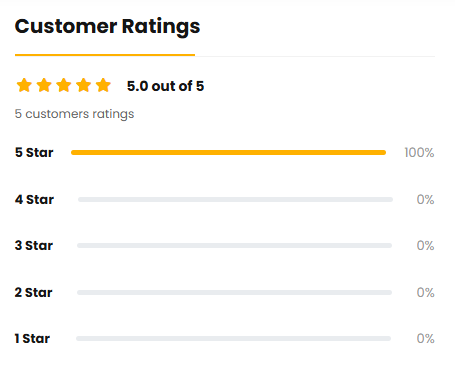Open the 5 customers ratings text
Image resolution: width=455 pixels, height=387 pixels.
[x=74, y=114]
